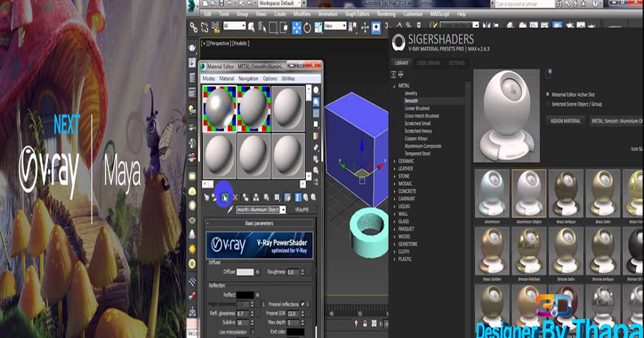
Task: Click the VRayMtl material type button
Action: tap(302, 209)
